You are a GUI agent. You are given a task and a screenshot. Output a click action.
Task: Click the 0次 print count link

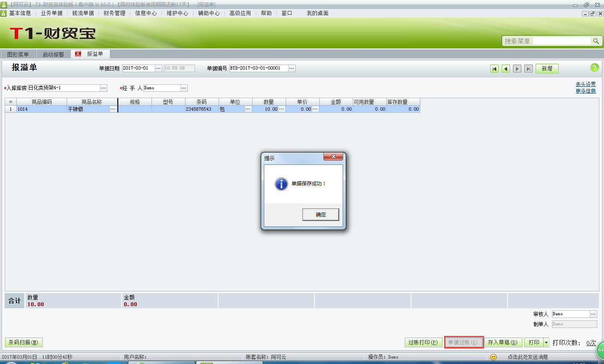pyautogui.click(x=591, y=343)
